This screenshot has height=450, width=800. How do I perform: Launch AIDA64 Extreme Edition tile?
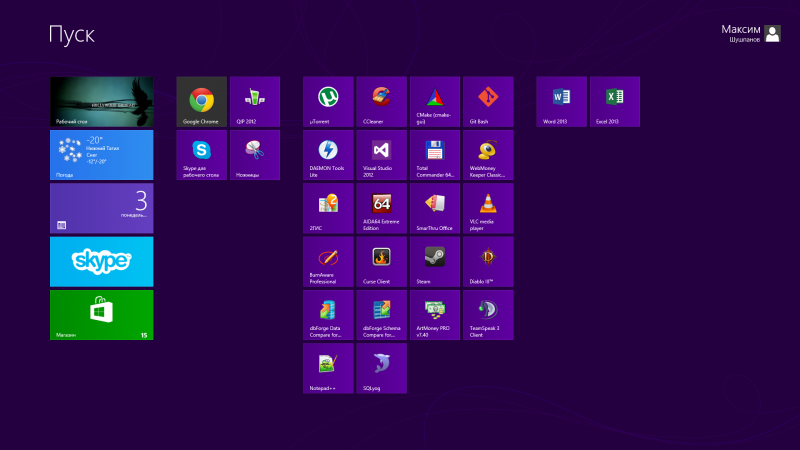click(x=382, y=208)
